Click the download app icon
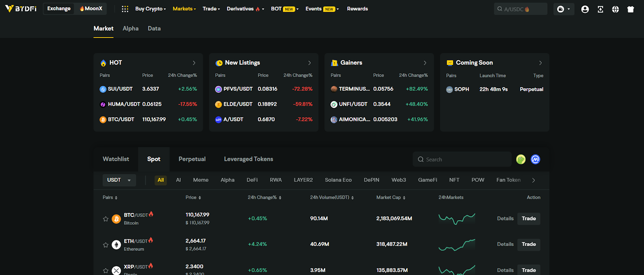Image resolution: width=644 pixels, height=275 pixels. pyautogui.click(x=600, y=9)
